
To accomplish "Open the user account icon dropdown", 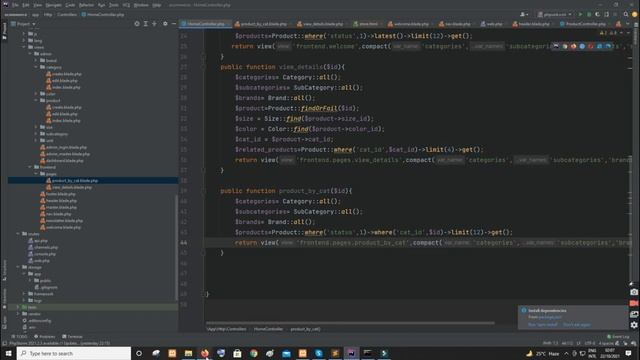I will tap(524, 14).
